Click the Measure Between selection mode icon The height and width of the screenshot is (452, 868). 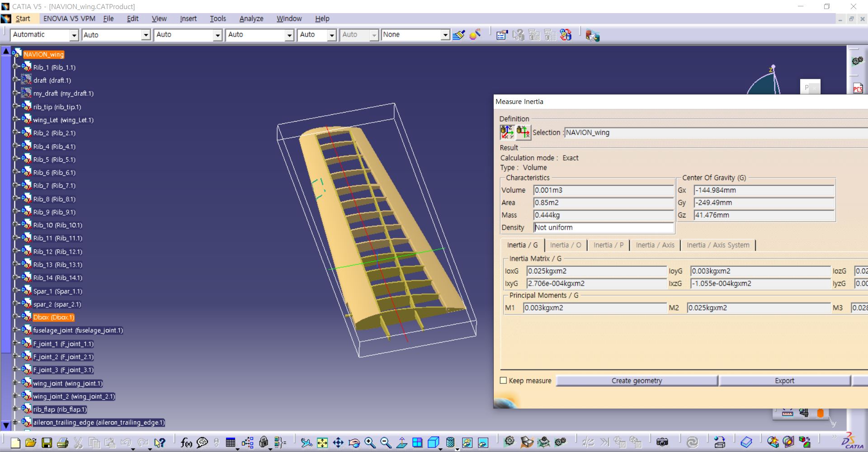[507, 132]
